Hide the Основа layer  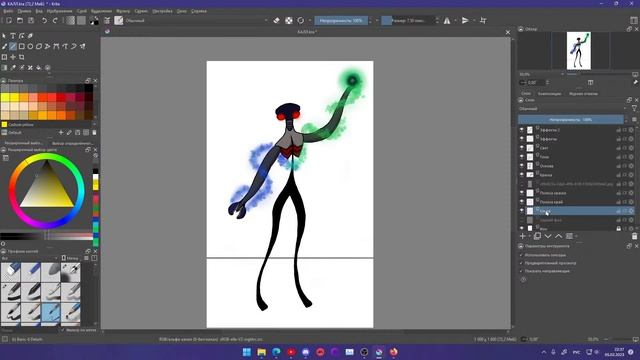522,165
